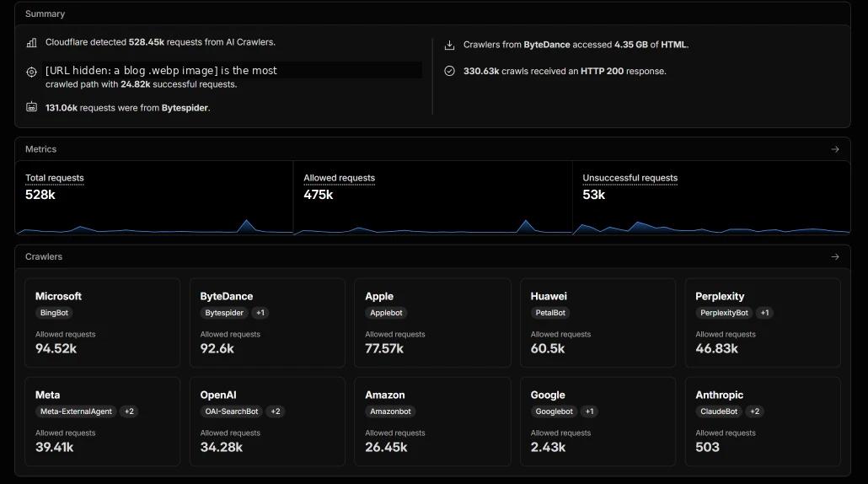This screenshot has width=868, height=484.
Task: Click the 131.06k Bytespider requests sentence
Action: (128, 108)
